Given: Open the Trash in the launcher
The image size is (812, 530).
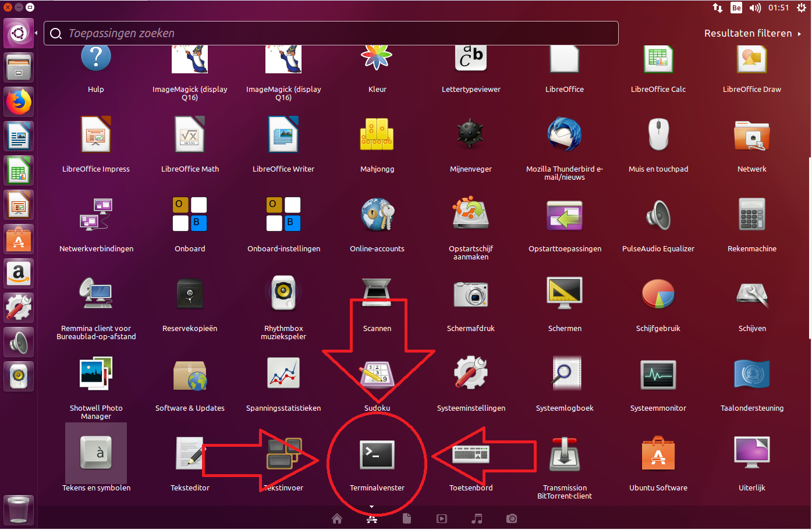Looking at the screenshot, I should point(19,510).
